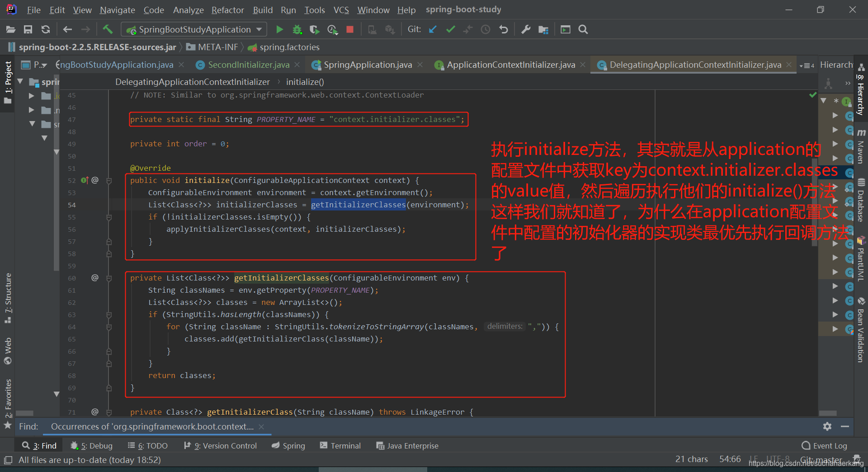
Task: Open the TODO tool window button
Action: click(x=147, y=446)
